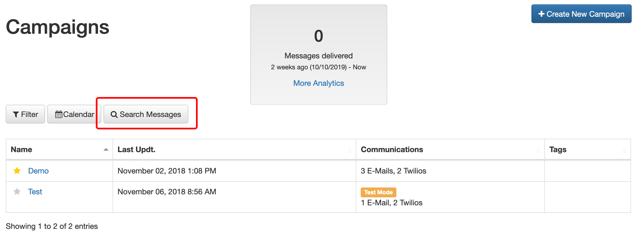
Task: Toggle the grey star beside Test
Action: tap(17, 192)
